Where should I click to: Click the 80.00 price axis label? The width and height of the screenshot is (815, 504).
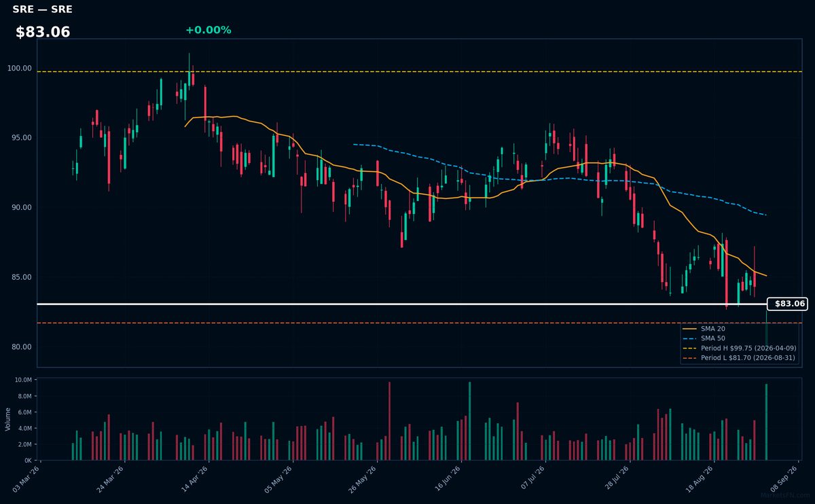[x=22, y=347]
